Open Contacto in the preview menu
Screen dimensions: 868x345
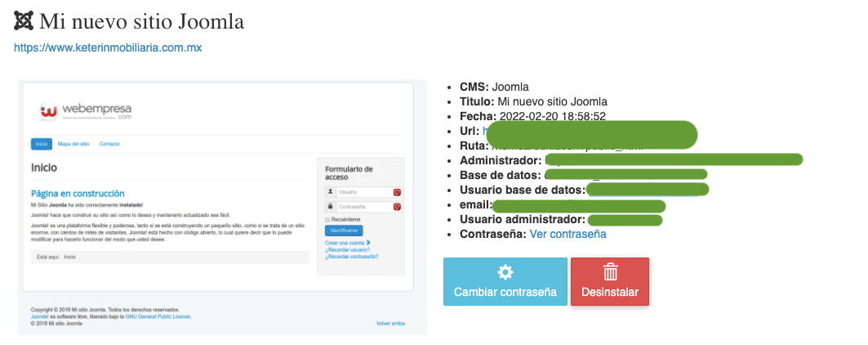click(x=109, y=144)
